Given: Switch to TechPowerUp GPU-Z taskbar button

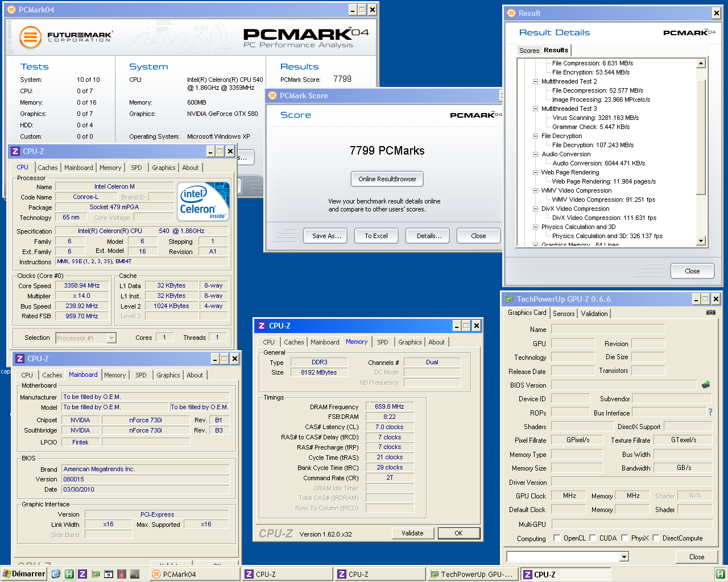Looking at the screenshot, I should pos(473,574).
